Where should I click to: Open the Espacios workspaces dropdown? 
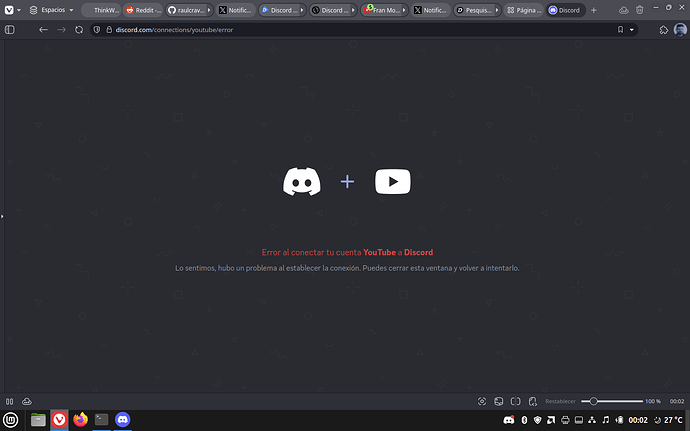coord(51,10)
